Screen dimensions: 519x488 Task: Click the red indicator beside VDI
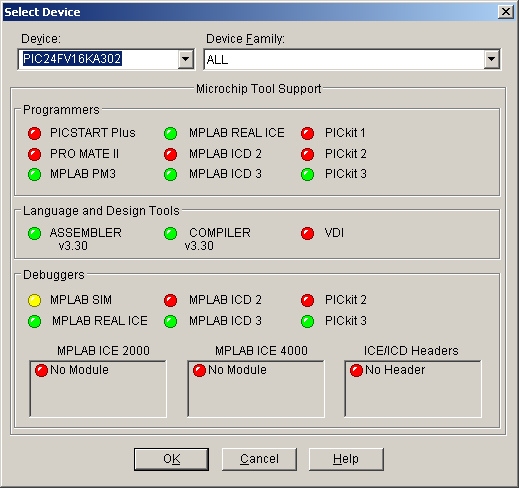[x=308, y=234]
